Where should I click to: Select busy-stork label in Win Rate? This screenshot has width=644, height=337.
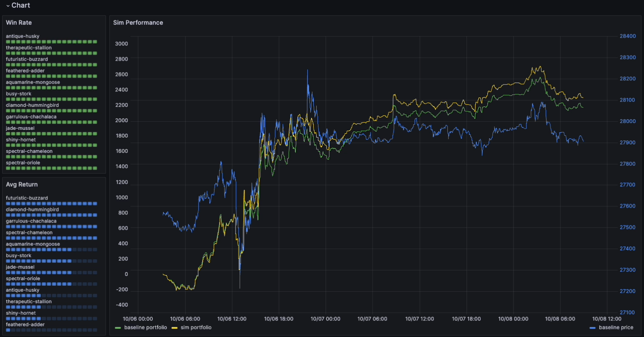pyautogui.click(x=18, y=94)
